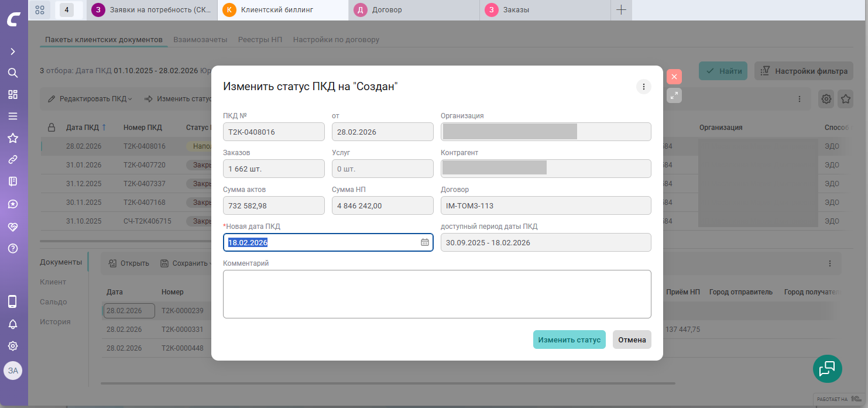Click the Договор field IM-TOM3-113

click(x=546, y=205)
